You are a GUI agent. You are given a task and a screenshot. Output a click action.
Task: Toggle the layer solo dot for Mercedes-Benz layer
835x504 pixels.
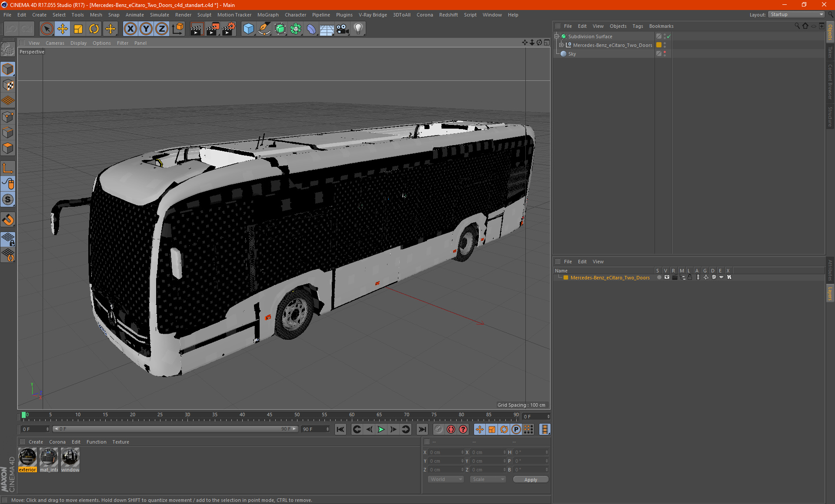coord(659,277)
